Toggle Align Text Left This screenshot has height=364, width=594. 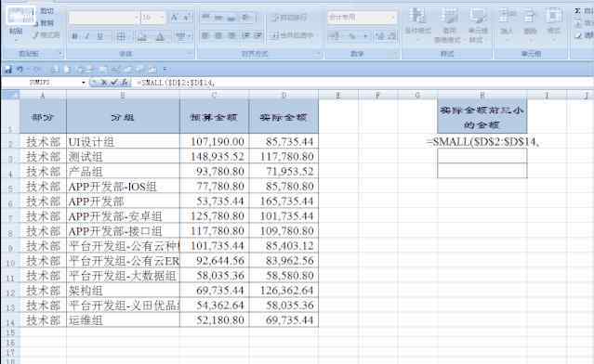point(205,35)
